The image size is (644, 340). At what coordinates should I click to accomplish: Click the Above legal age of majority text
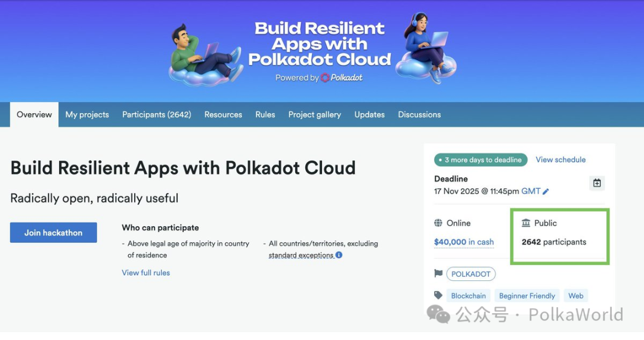click(x=188, y=249)
